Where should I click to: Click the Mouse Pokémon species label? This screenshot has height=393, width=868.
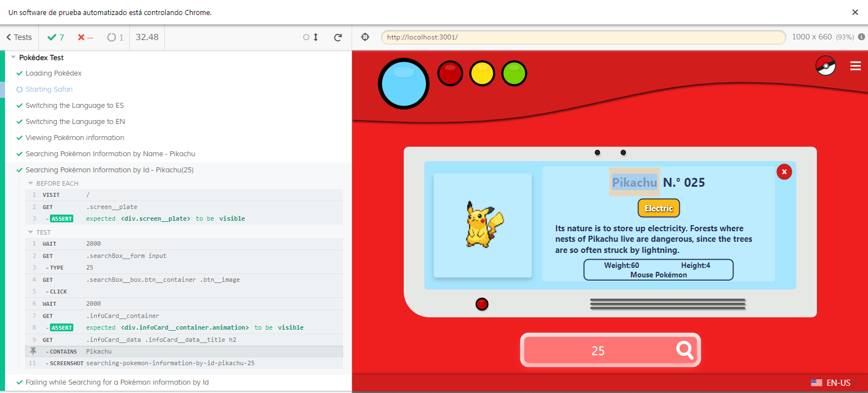tap(659, 275)
